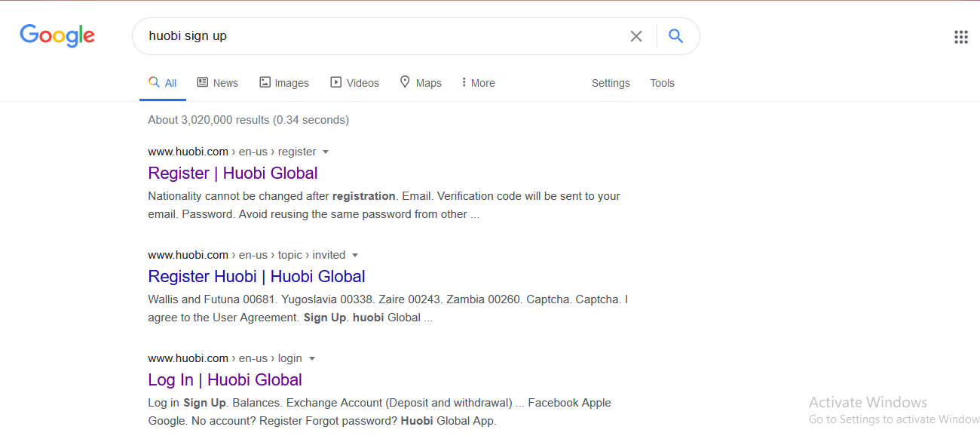
Task: Expand arrow beside en-us › register URL
Action: (x=326, y=152)
